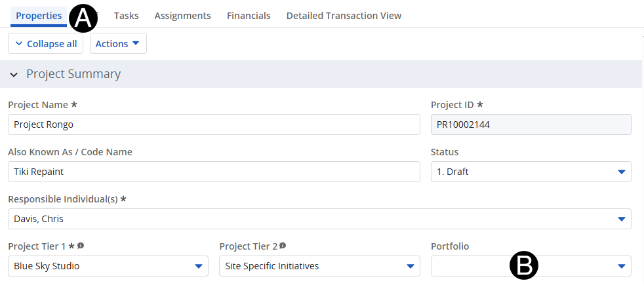
Task: Open the Actions dropdown menu
Action: (x=118, y=44)
